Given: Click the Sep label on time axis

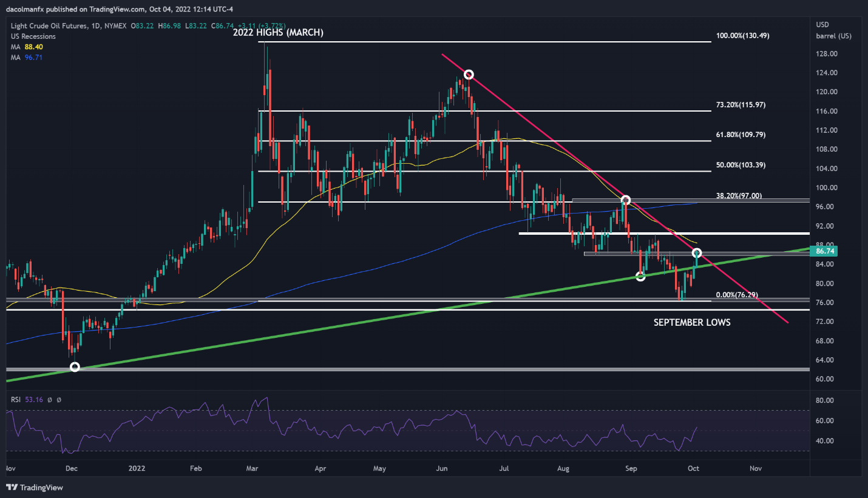Looking at the screenshot, I should (x=631, y=469).
